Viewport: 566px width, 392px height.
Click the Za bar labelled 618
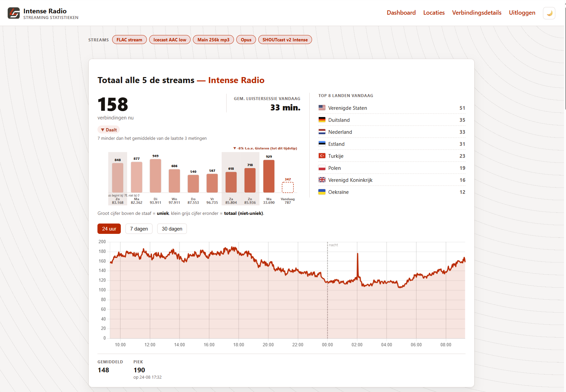coord(231,182)
